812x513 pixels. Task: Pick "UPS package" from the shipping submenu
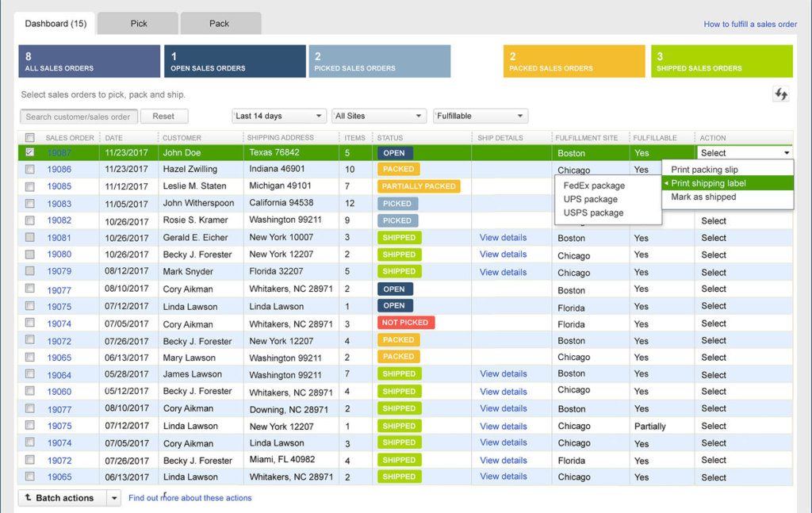coord(589,199)
